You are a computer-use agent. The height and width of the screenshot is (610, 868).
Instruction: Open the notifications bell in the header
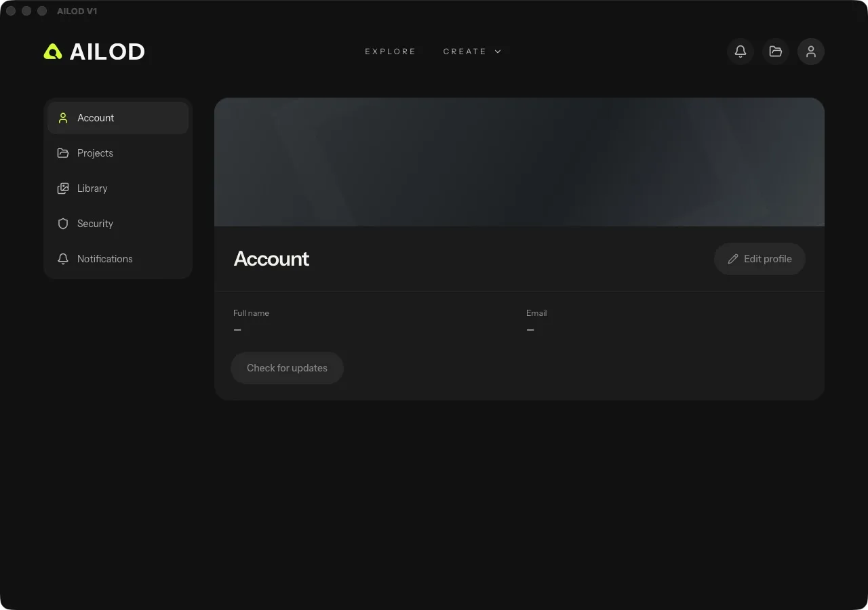click(x=741, y=52)
